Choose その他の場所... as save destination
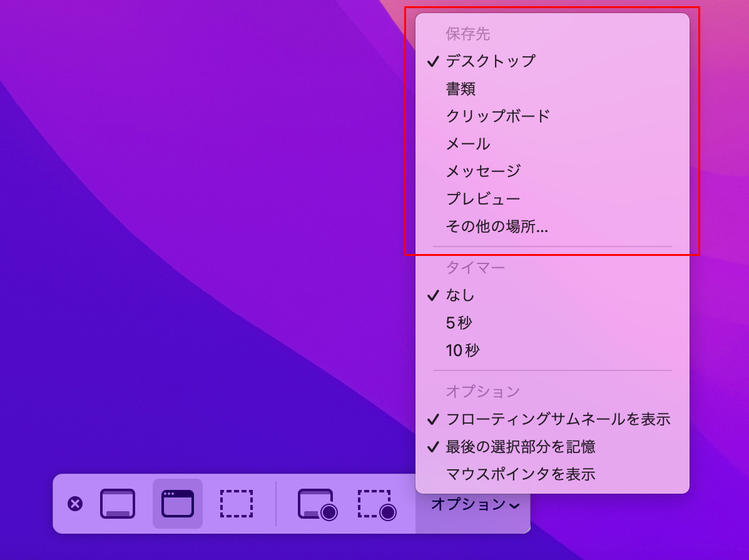The height and width of the screenshot is (560, 749). (x=496, y=226)
